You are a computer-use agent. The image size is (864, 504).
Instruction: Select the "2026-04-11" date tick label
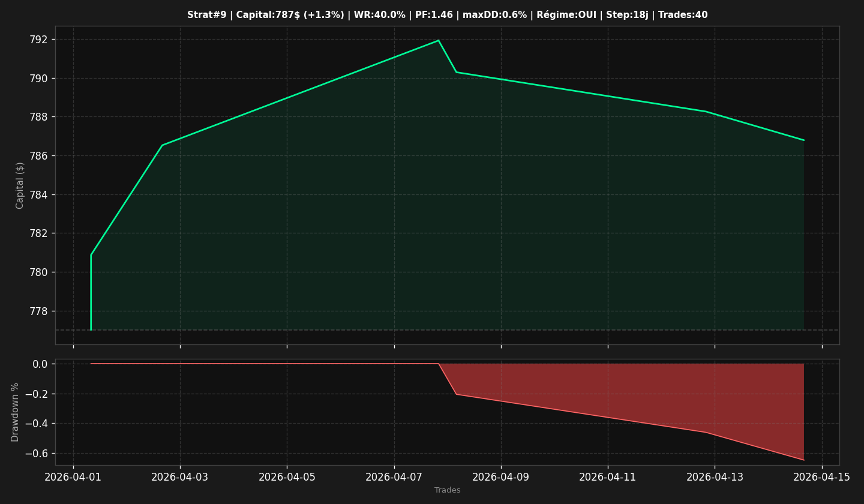click(608, 477)
